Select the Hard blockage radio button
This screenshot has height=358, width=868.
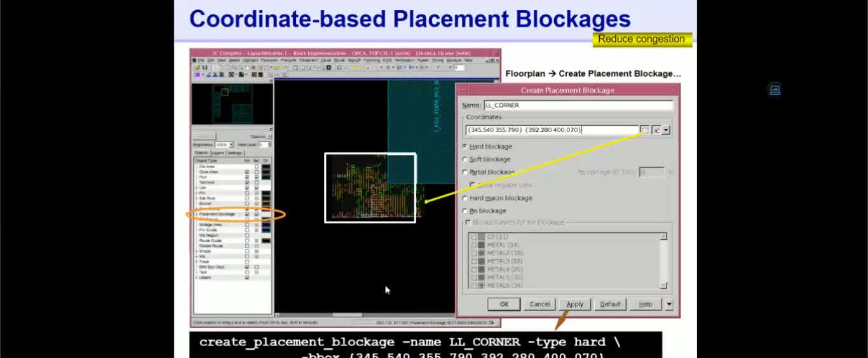465,147
